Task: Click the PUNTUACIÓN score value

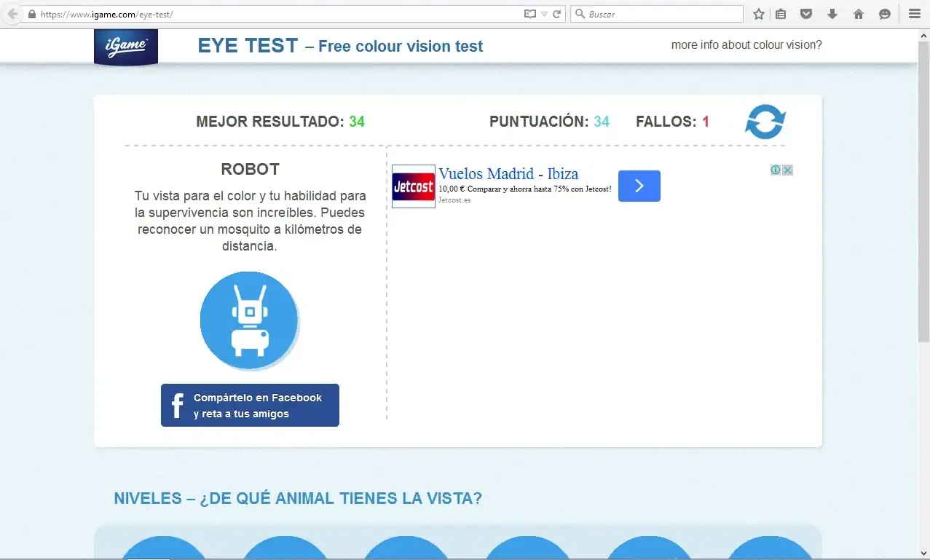Action: pos(602,122)
